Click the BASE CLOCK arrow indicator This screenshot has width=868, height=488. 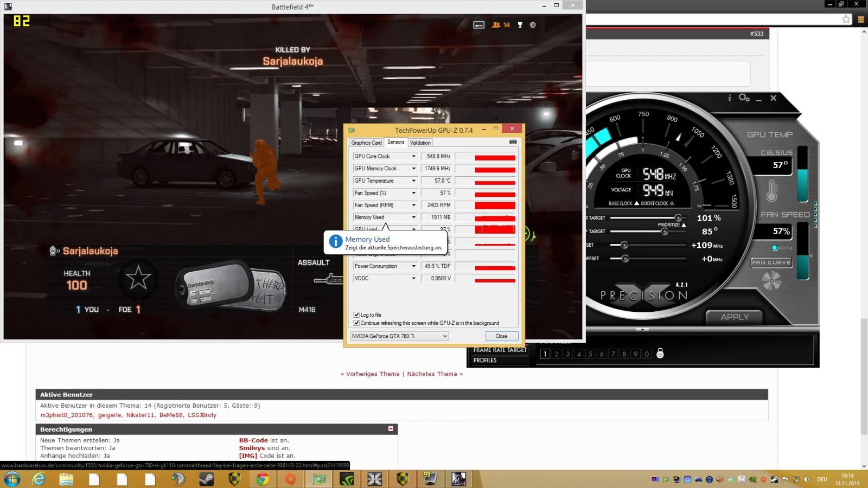click(637, 203)
